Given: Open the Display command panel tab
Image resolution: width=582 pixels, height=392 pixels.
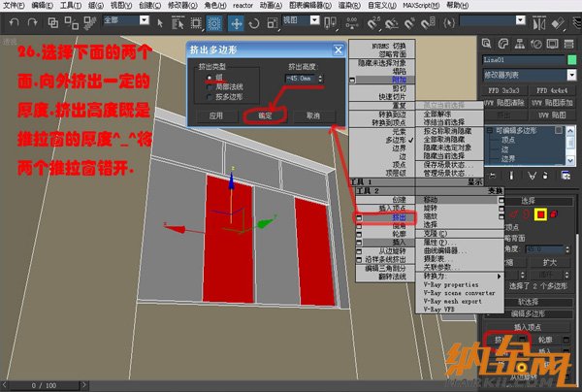Looking at the screenshot, I should (552, 44).
